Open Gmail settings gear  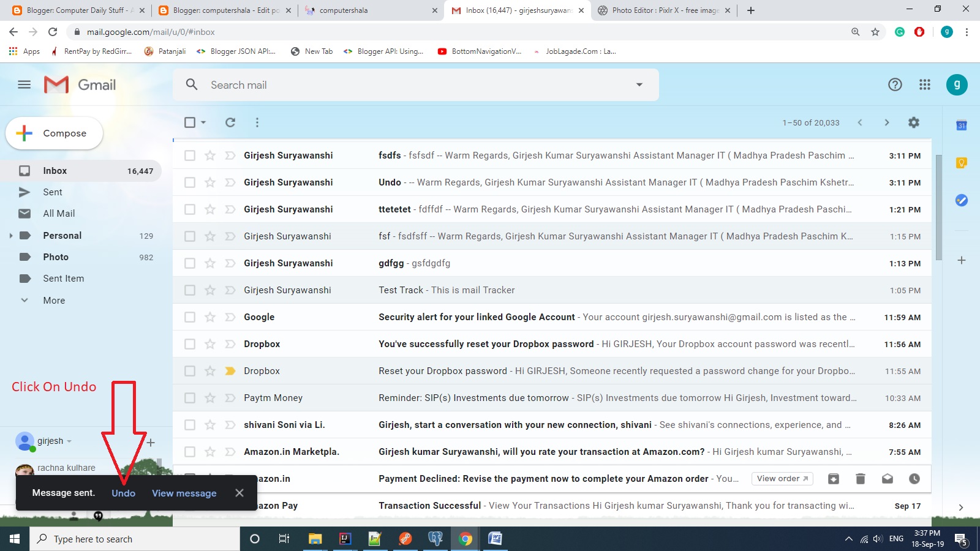pos(914,122)
